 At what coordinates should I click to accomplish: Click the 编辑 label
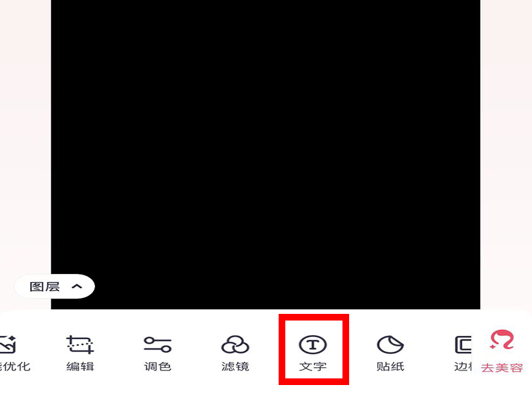tap(80, 367)
